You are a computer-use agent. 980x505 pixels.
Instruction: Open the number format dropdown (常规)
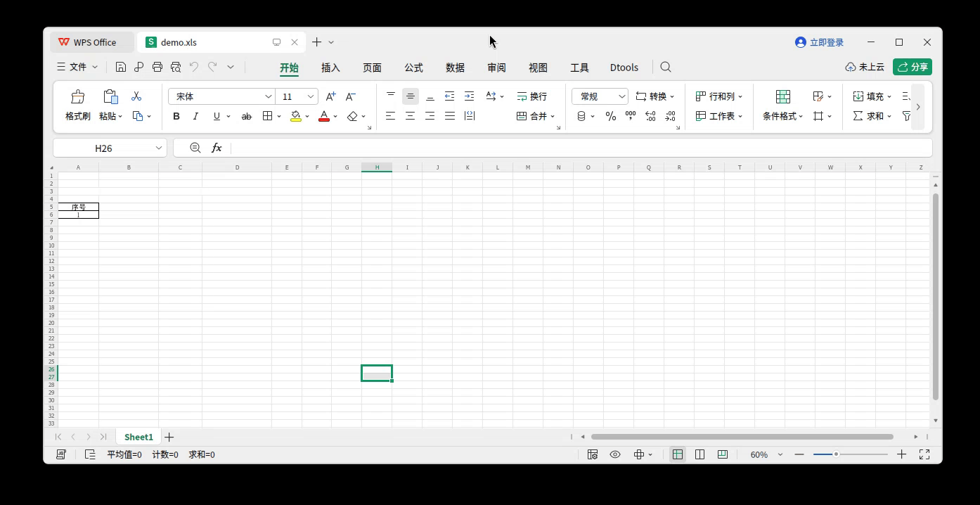[x=622, y=96]
